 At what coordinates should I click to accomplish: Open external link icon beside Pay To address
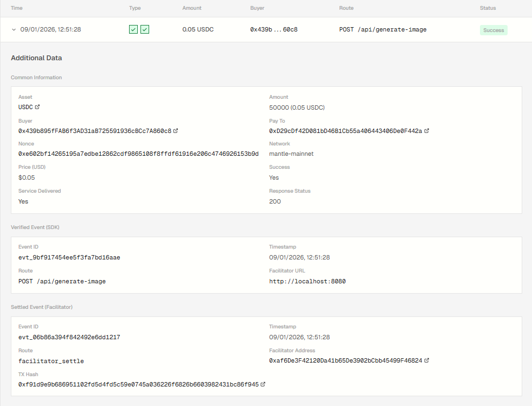(427, 131)
